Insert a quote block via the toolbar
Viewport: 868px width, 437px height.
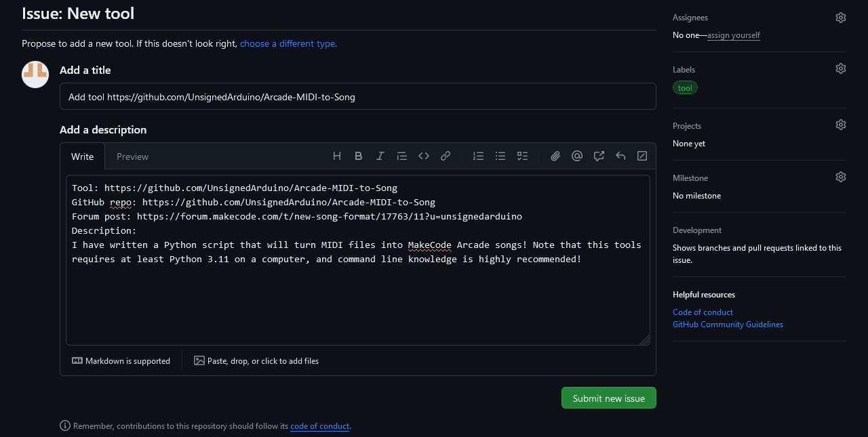[402, 156]
